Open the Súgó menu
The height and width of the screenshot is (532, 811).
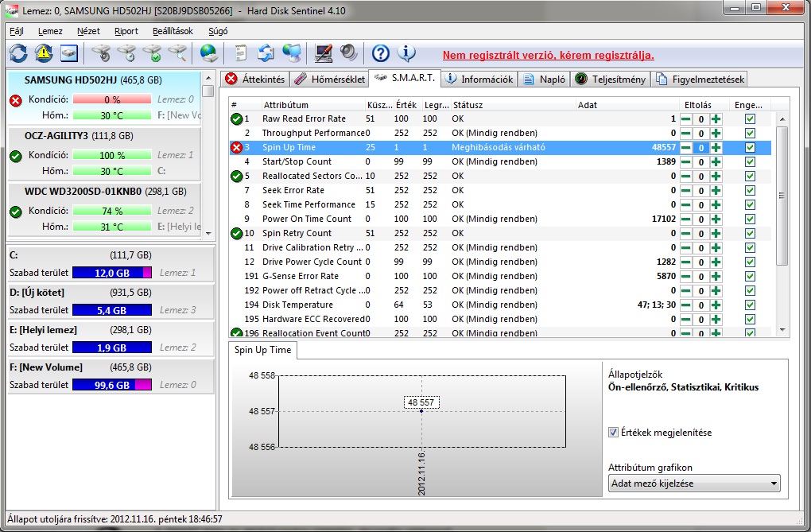pos(218,31)
